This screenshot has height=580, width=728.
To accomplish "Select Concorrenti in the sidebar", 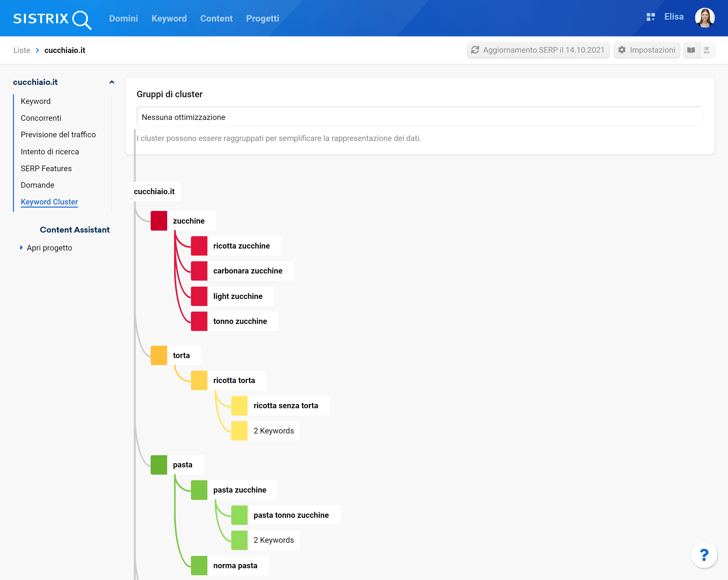I will tap(41, 118).
